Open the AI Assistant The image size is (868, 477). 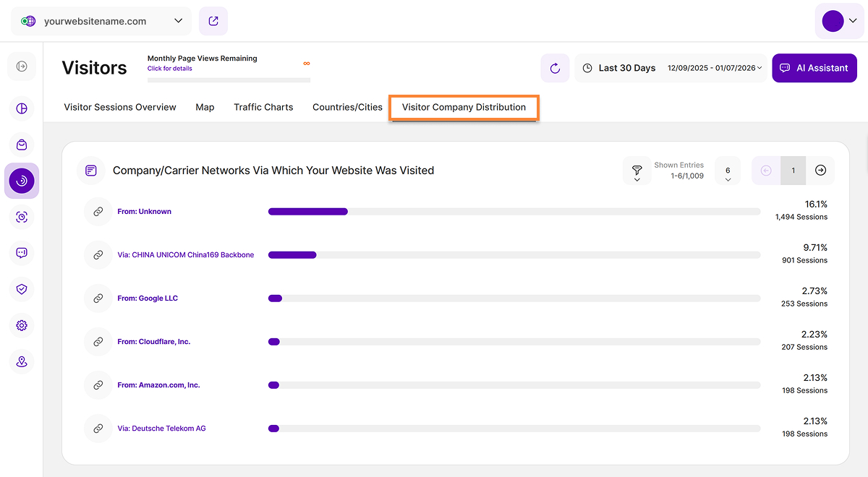(814, 68)
